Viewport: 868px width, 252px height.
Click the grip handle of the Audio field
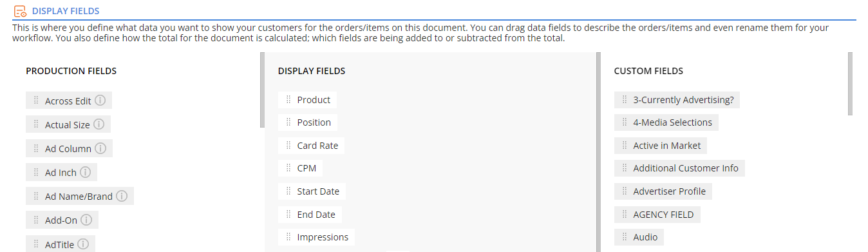tap(625, 237)
